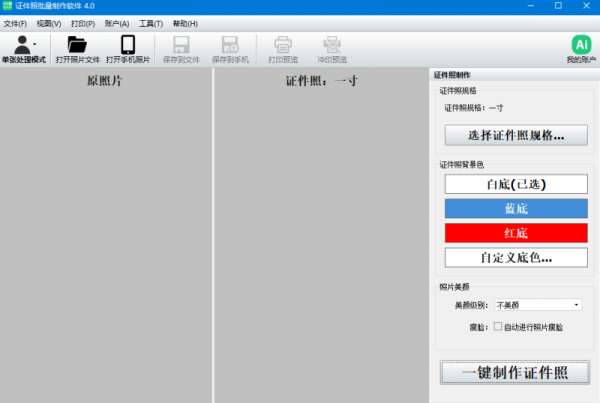Expand the 单张处理模式 mode dropdown arrow
This screenshot has width=600, height=403.
(x=35, y=44)
